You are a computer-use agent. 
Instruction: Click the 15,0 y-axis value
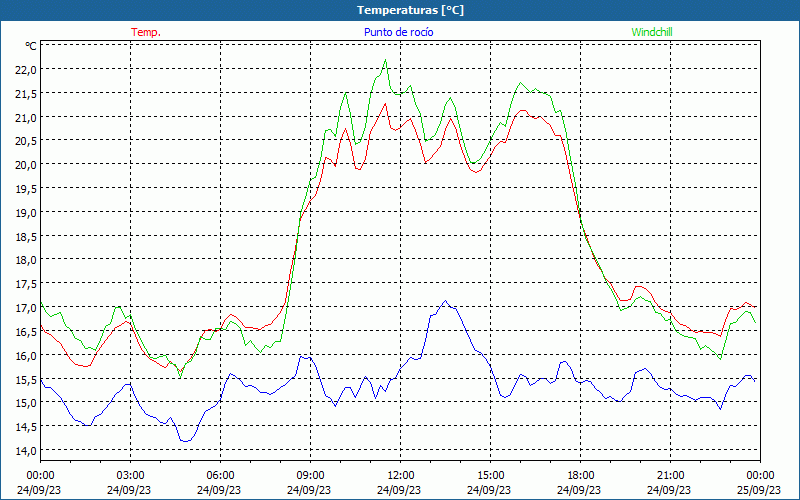tap(26, 403)
